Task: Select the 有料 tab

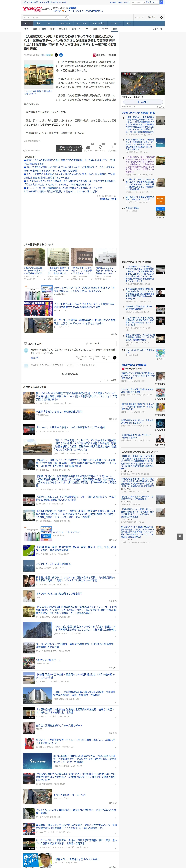Action: tap(129, 24)
